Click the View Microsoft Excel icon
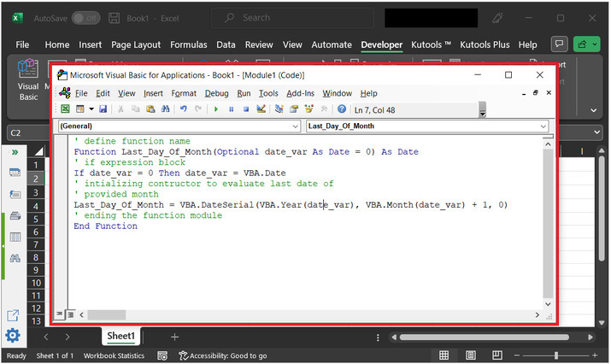Viewport: 611px width, 364px height. 66,109
